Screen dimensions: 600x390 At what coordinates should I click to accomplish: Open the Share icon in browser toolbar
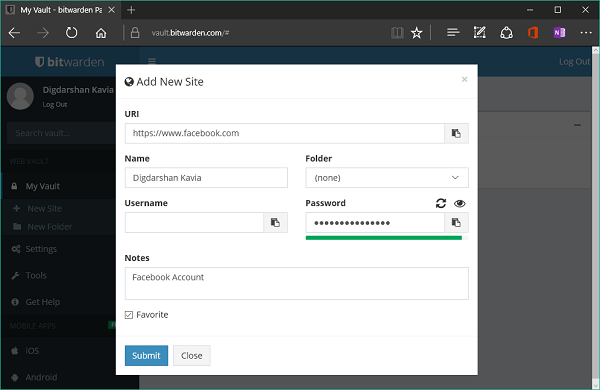(506, 33)
